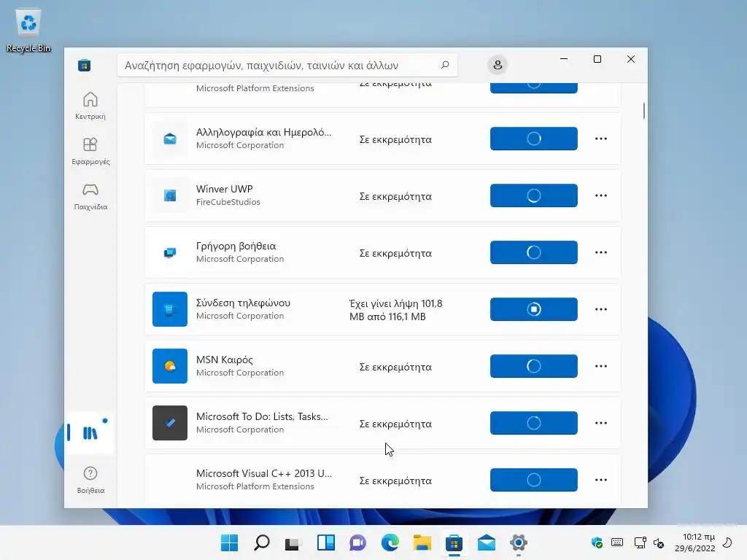Click pending button for Winver UWP
The height and width of the screenshot is (560, 747).
pos(533,195)
